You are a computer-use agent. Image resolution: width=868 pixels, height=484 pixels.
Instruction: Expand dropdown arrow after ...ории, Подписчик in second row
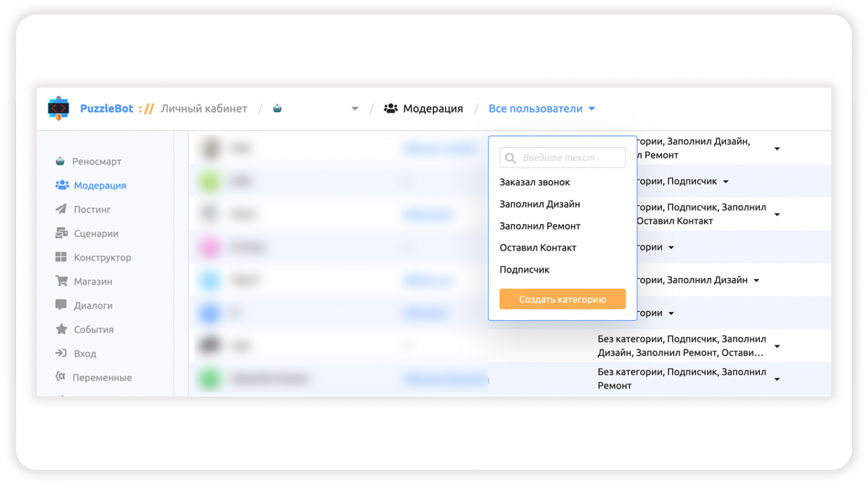726,182
